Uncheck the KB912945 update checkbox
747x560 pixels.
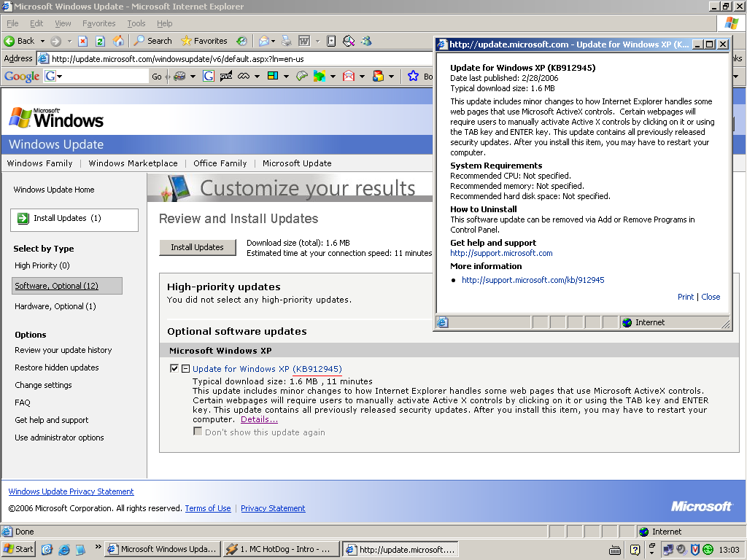[174, 368]
